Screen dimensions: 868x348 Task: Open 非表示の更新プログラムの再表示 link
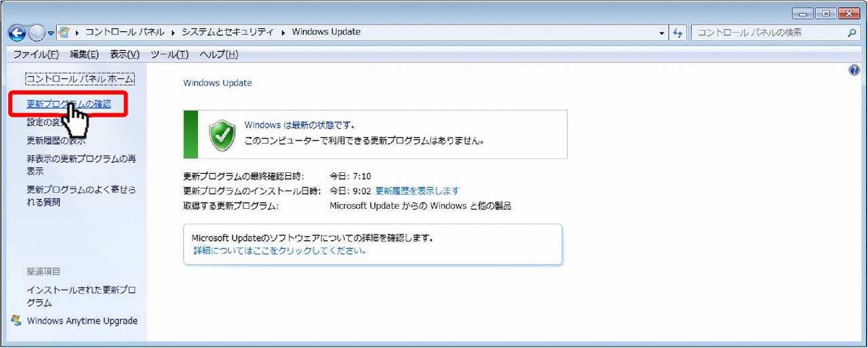(81, 165)
